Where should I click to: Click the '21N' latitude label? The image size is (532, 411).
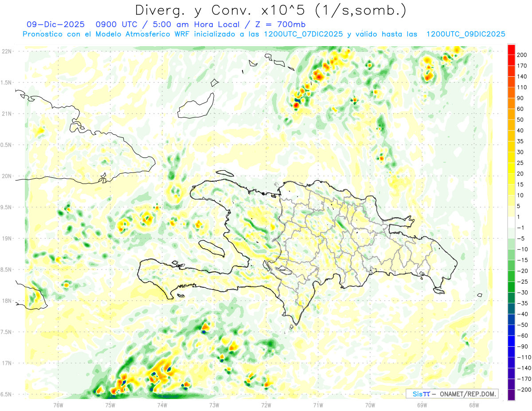pyautogui.click(x=7, y=114)
